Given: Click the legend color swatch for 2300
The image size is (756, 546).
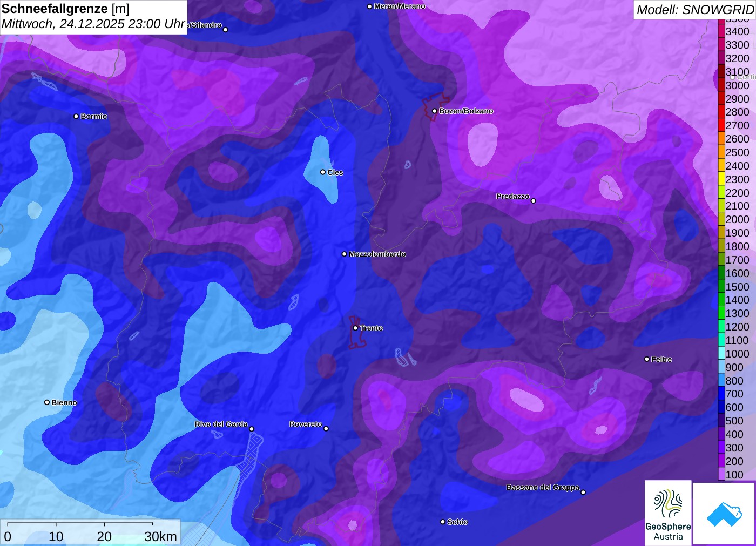Looking at the screenshot, I should pyautogui.click(x=721, y=179).
